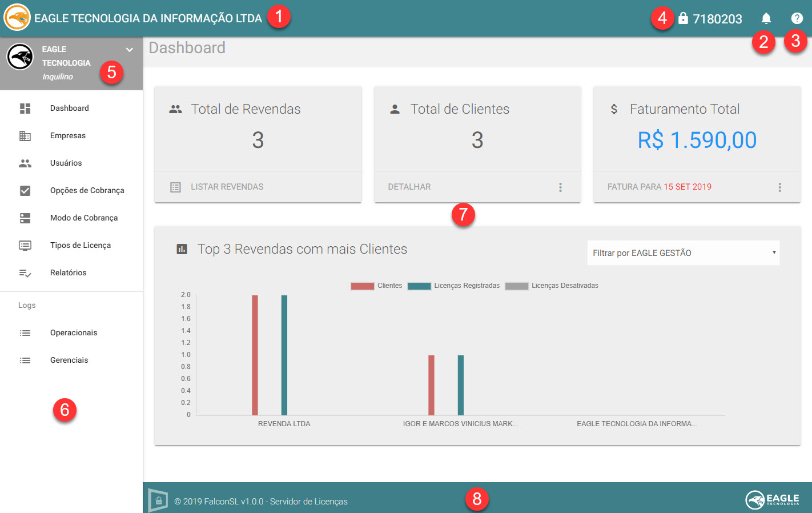Click the list icon beside LISTAR REVENDAS
The image size is (812, 513).
[x=175, y=187]
